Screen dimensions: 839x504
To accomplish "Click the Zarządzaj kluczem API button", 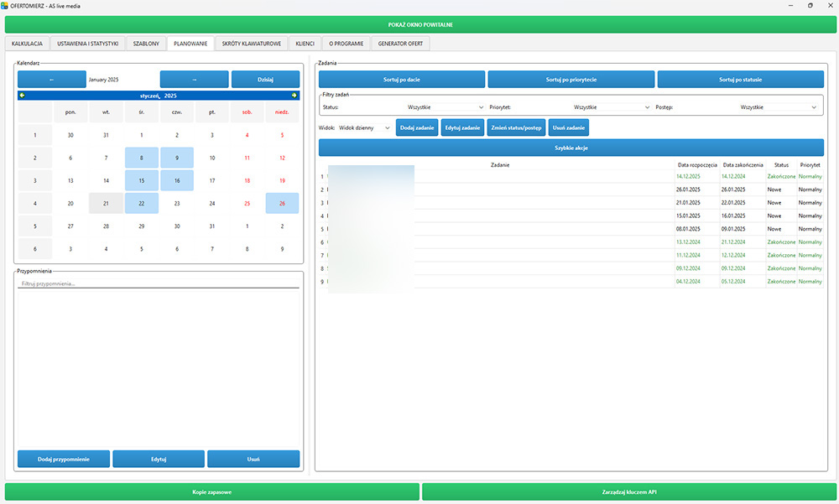I will click(x=628, y=491).
